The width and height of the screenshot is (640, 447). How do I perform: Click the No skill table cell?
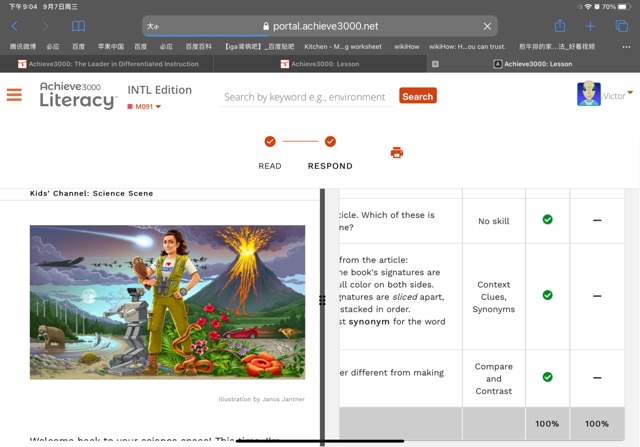coord(493,221)
